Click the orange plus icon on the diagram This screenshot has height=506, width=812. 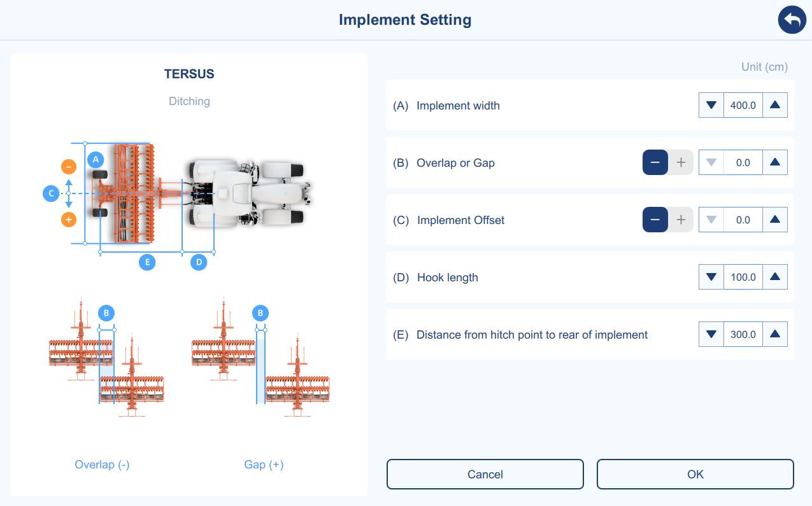pos(69,220)
